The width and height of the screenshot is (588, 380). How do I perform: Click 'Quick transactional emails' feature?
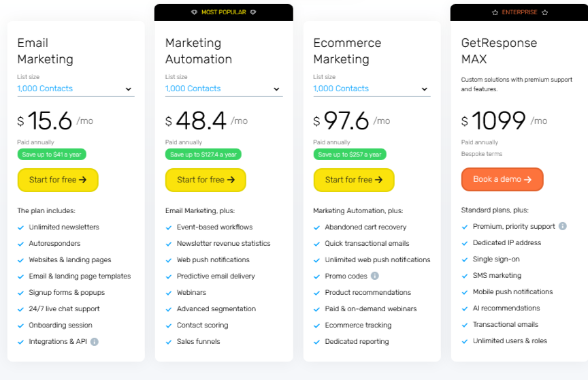tap(367, 243)
